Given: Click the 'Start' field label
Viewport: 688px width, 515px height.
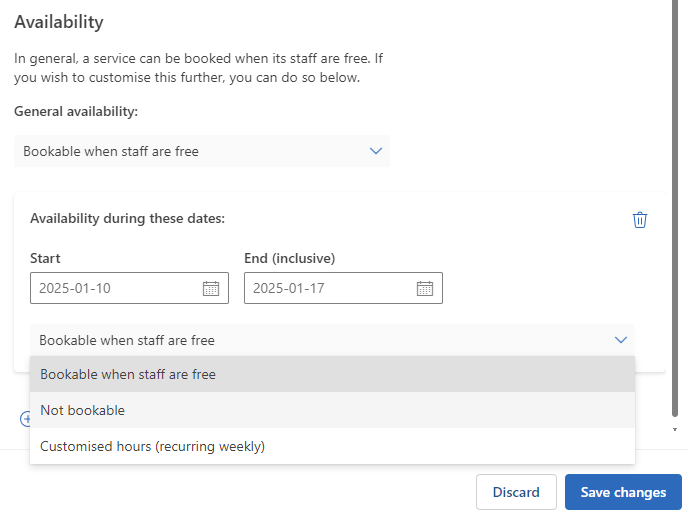Looking at the screenshot, I should pyautogui.click(x=45, y=258).
